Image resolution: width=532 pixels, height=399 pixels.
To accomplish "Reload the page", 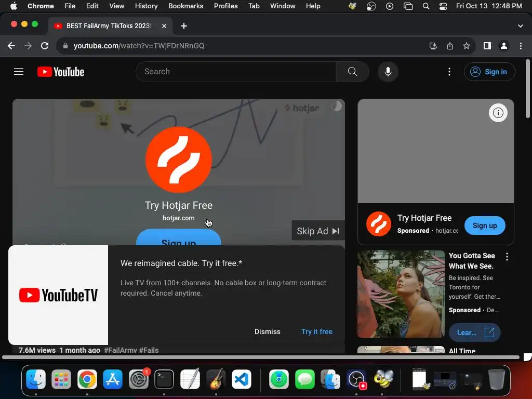I will pyautogui.click(x=45, y=46).
